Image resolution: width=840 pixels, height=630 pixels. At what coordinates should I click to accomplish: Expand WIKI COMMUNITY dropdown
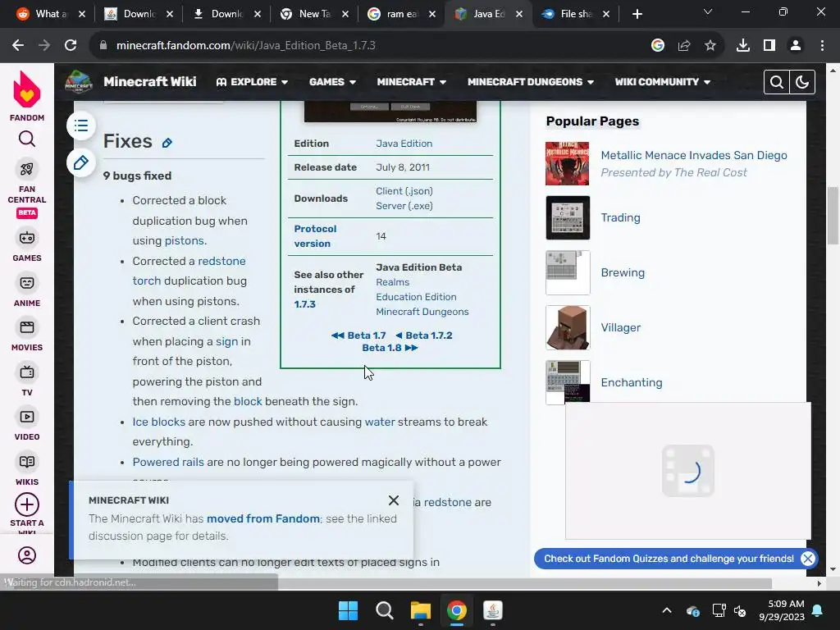(x=663, y=82)
